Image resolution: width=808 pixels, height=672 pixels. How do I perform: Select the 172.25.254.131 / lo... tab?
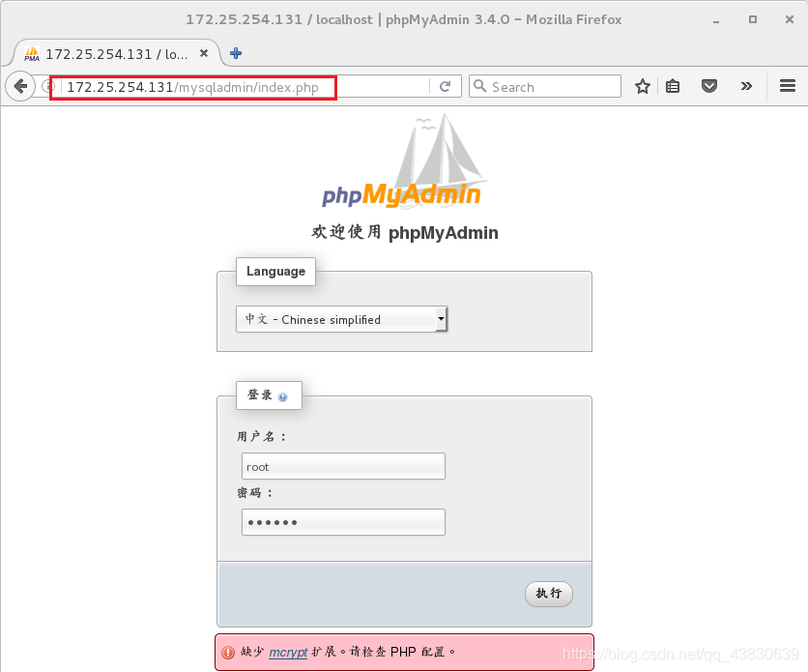click(116, 53)
